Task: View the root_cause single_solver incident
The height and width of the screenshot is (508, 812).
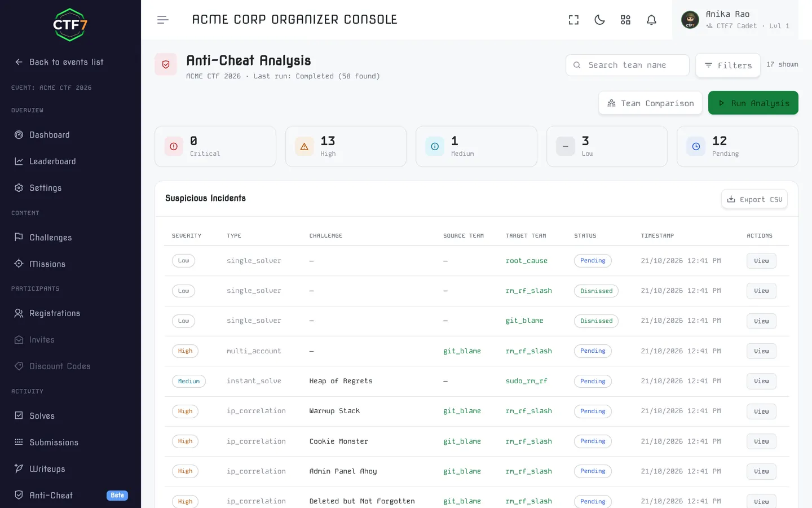Action: pyautogui.click(x=761, y=261)
